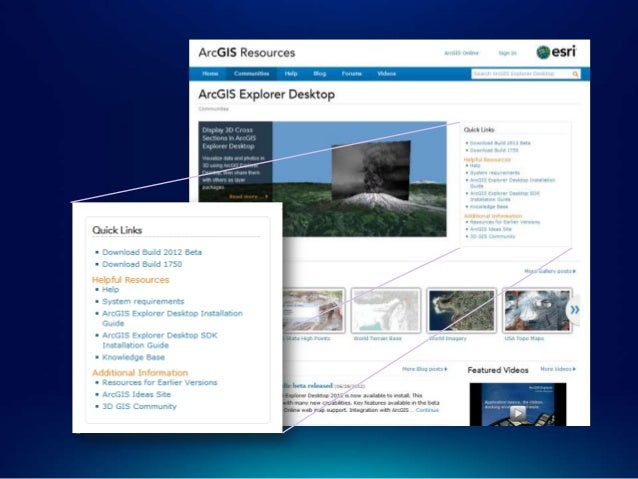Click the search magnifier icon
Viewport: 638px width, 479px height.
point(575,74)
